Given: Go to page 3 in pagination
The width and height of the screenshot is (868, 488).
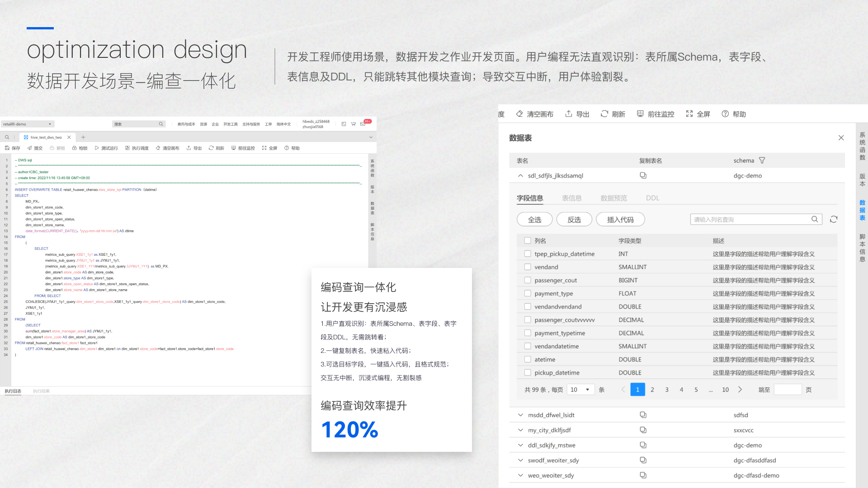Looking at the screenshot, I should 667,389.
